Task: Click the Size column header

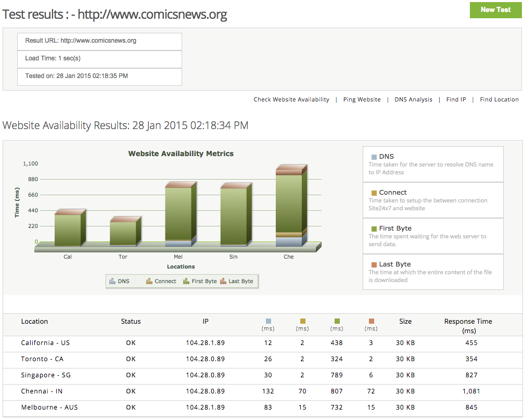Action: [405, 322]
